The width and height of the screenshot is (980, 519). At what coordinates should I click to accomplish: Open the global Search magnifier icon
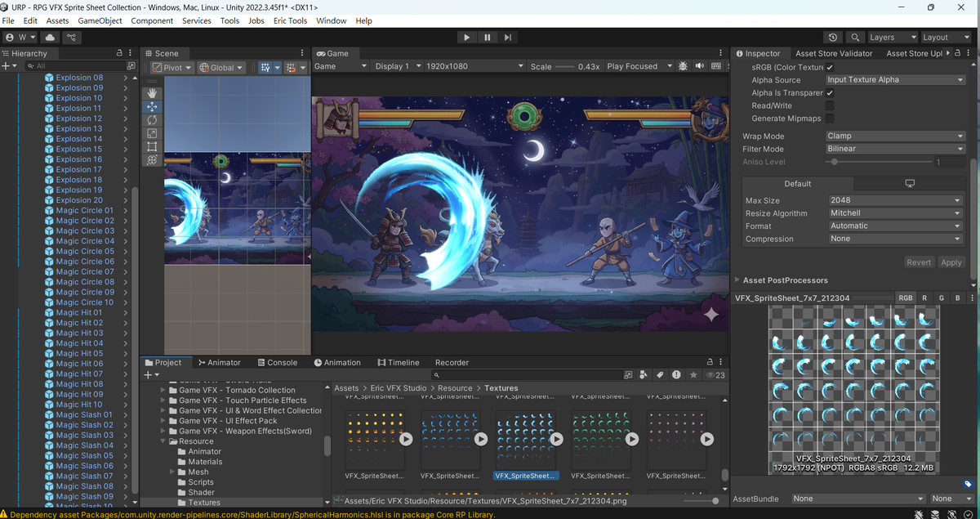click(855, 38)
